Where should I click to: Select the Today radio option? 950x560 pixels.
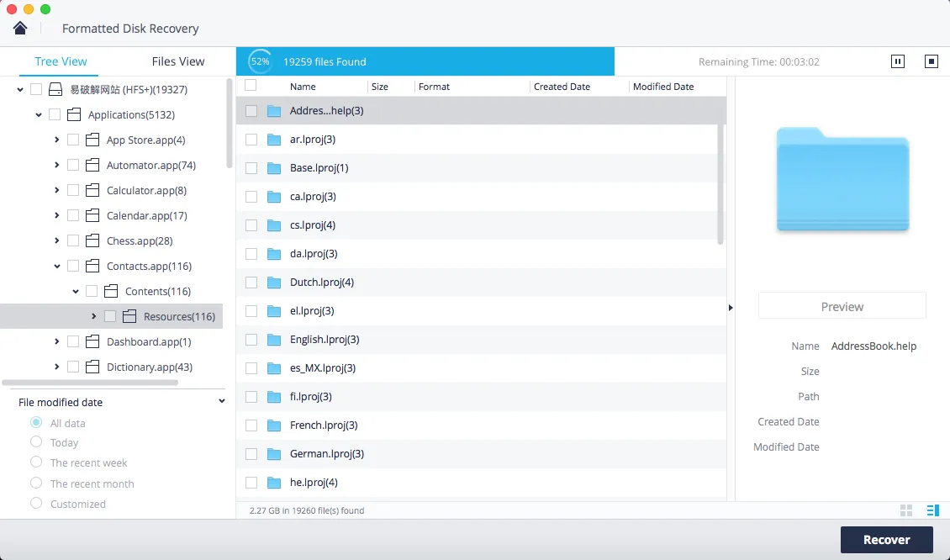click(x=36, y=441)
